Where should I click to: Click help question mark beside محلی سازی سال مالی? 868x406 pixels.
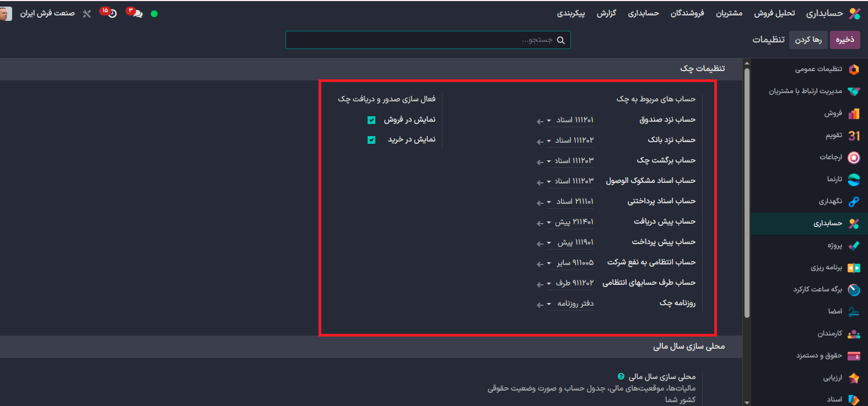click(621, 377)
